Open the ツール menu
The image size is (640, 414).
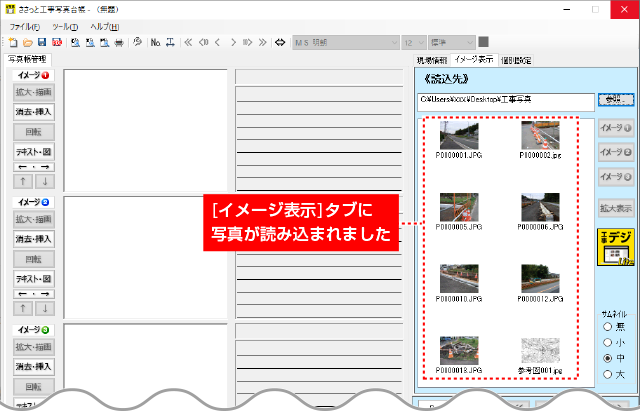65,27
